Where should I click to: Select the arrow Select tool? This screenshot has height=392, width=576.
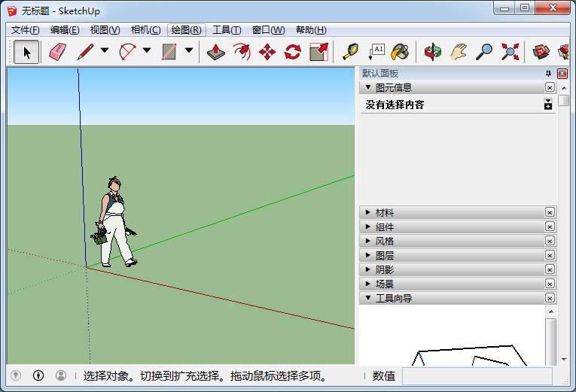26,52
